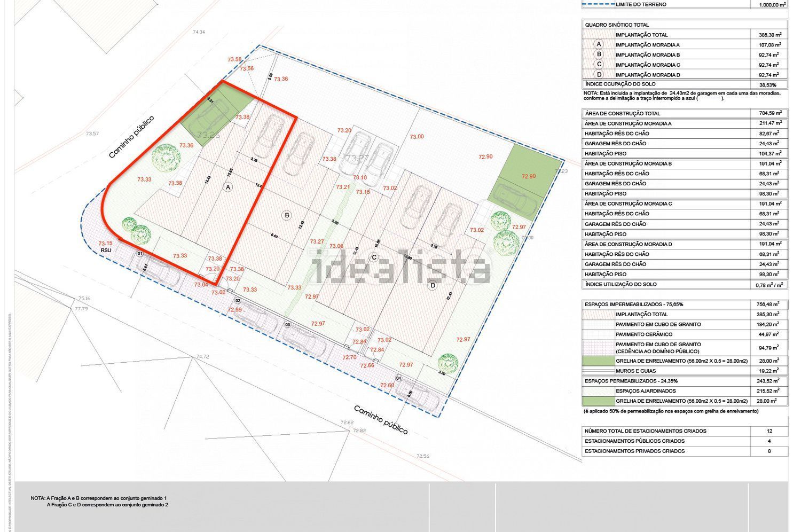The image size is (801, 532).
Task: Select the ESTACIONAMENTOS PRIVADOS CRIADOS label
Action: [x=635, y=451]
